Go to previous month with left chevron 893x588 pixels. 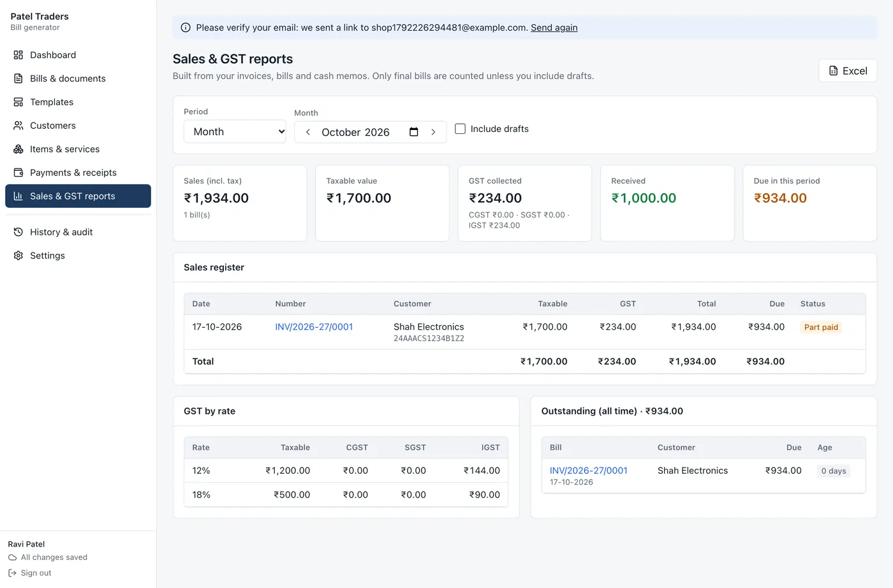(x=308, y=132)
